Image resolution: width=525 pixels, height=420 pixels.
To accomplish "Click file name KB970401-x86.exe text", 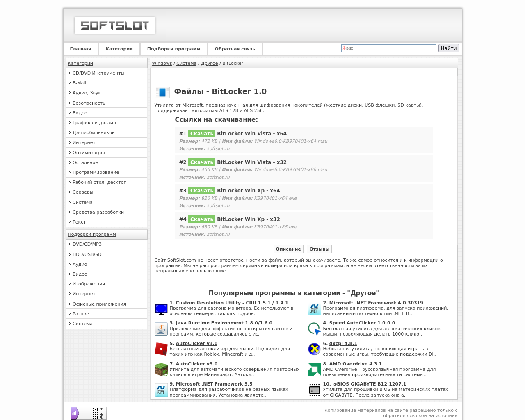I will coord(276,227).
